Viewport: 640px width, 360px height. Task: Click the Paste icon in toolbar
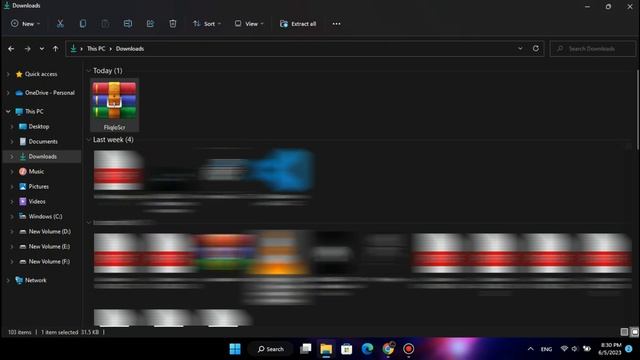tap(105, 24)
